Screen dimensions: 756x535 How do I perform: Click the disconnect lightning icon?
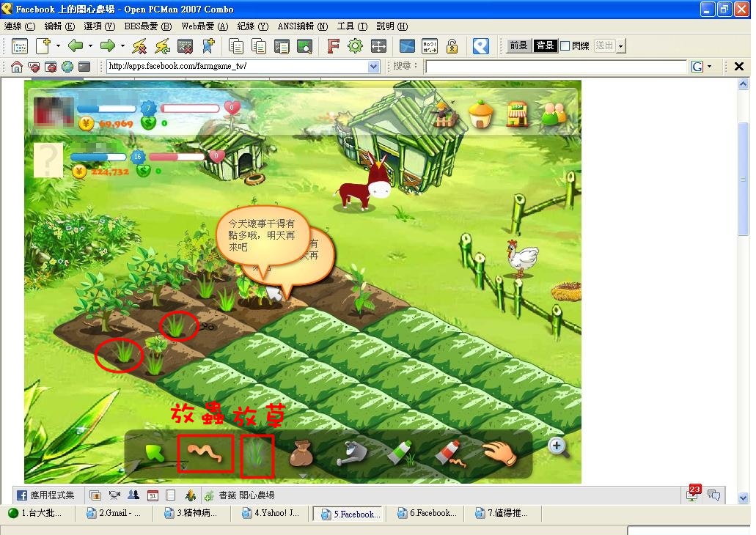pos(139,46)
